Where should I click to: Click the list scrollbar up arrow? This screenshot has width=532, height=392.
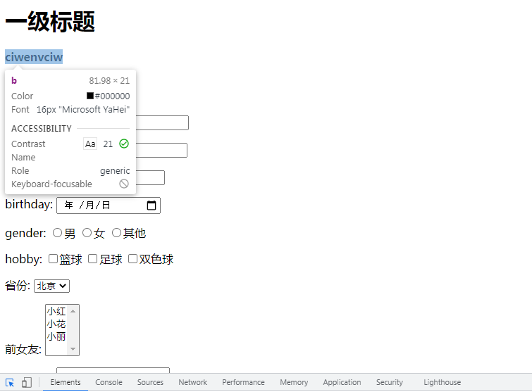tap(73, 310)
